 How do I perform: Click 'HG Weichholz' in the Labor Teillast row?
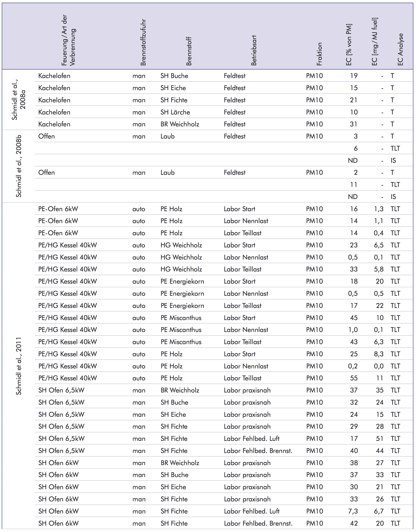pyautogui.click(x=181, y=269)
